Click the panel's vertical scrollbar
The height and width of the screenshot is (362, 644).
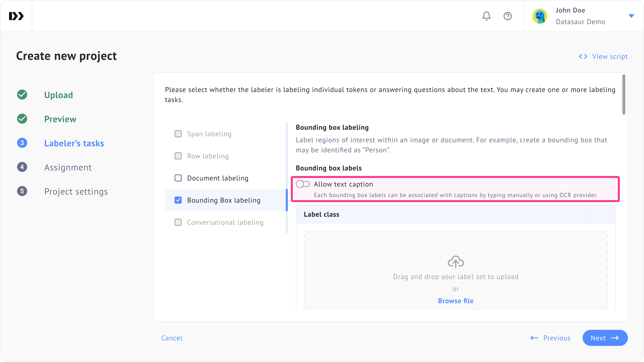click(x=624, y=95)
